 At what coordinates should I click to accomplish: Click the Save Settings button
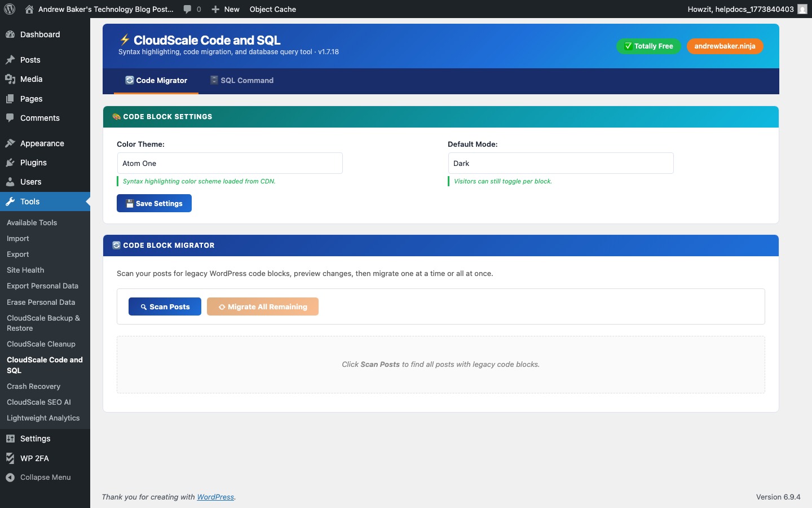(x=154, y=203)
